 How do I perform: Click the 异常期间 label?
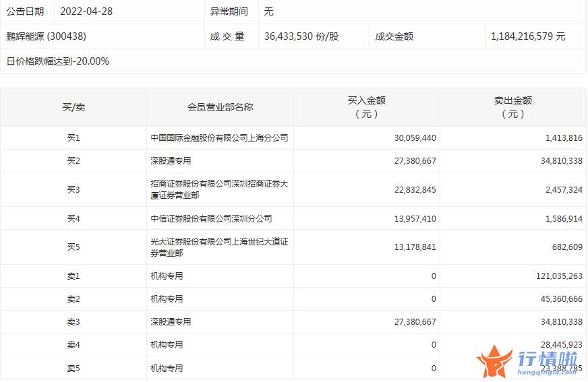pos(229,11)
